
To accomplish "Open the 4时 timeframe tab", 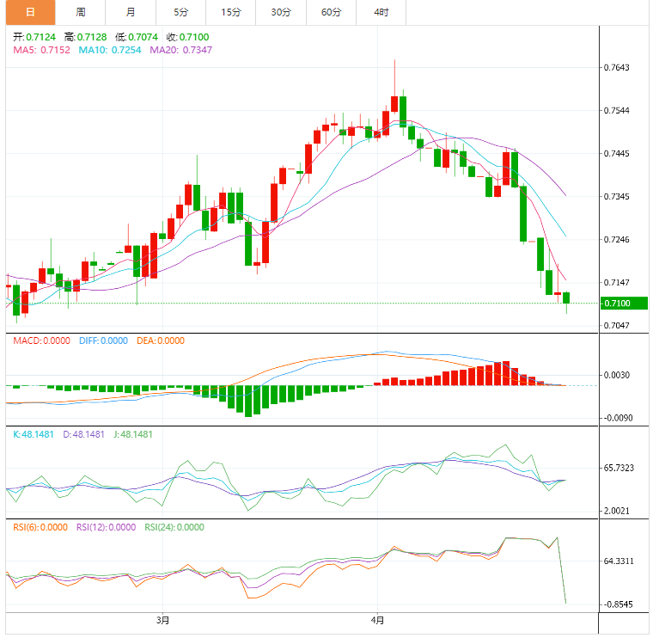I will tap(381, 13).
